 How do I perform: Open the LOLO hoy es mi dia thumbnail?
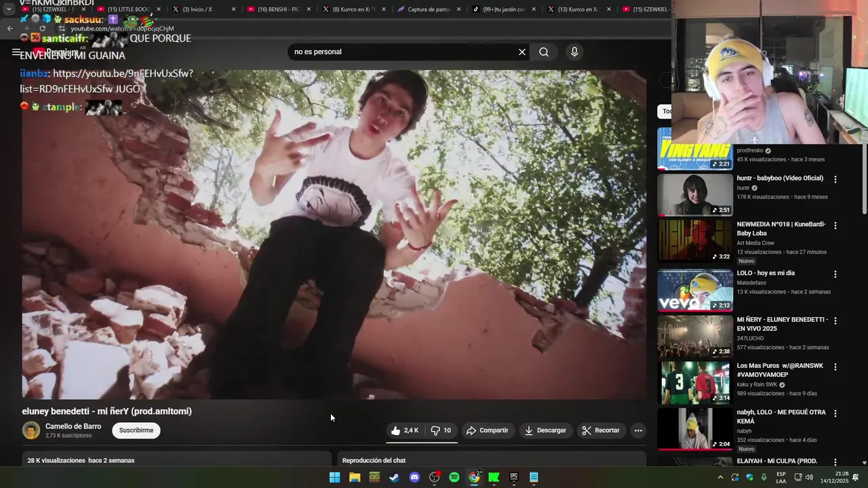pyautogui.click(x=695, y=289)
